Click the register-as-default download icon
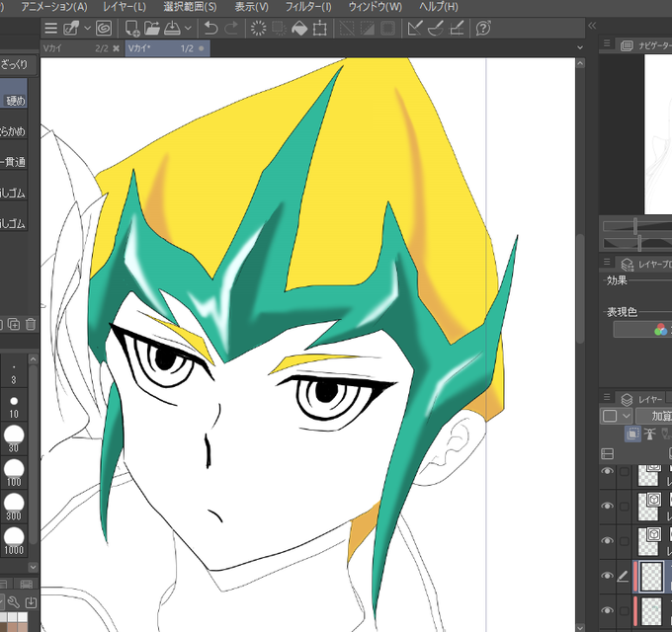The width and height of the screenshot is (672, 632). 31,603
